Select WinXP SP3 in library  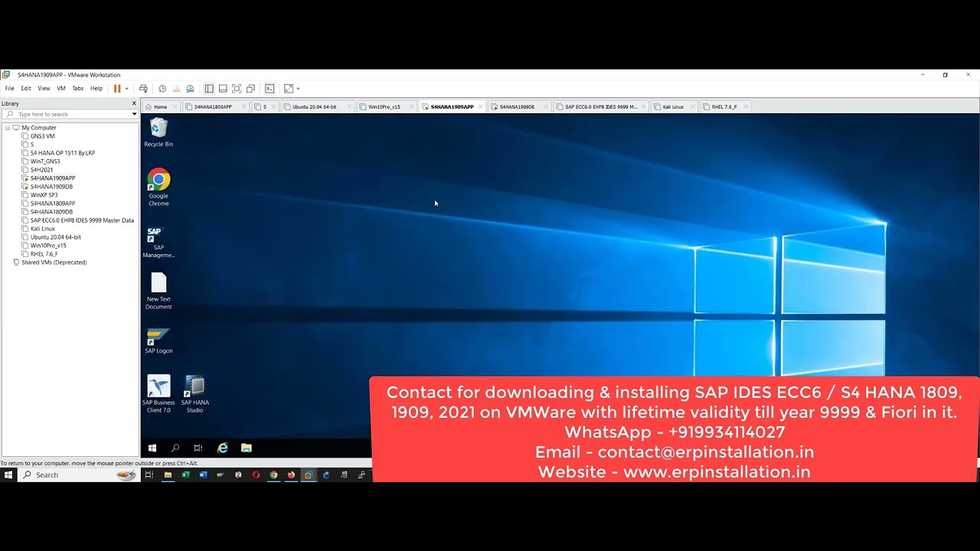[x=44, y=195]
